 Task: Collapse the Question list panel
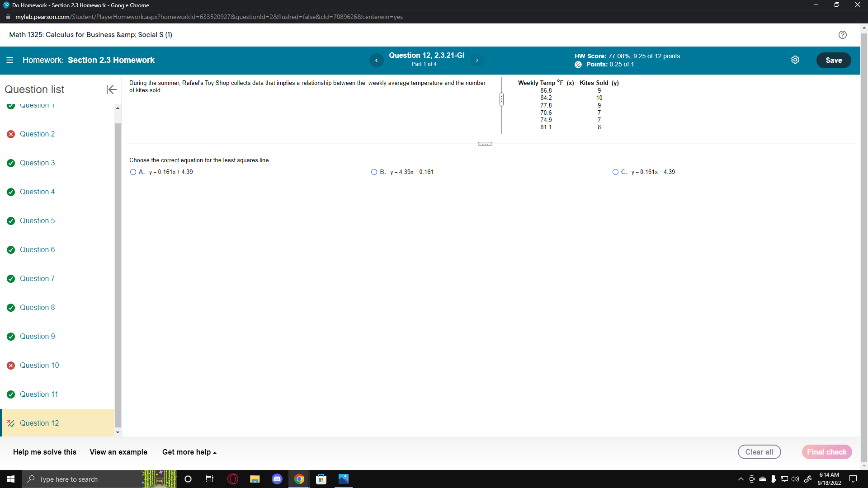(x=111, y=89)
